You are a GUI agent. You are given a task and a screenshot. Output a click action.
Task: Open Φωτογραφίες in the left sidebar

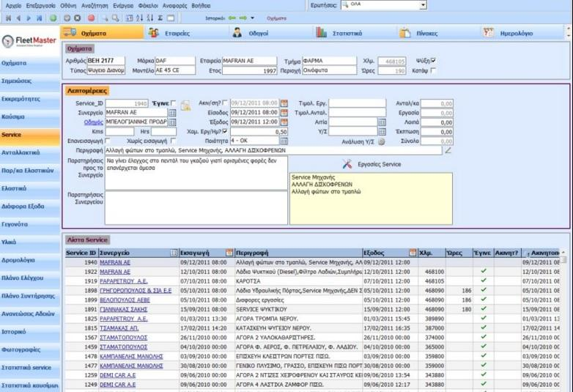click(30, 350)
